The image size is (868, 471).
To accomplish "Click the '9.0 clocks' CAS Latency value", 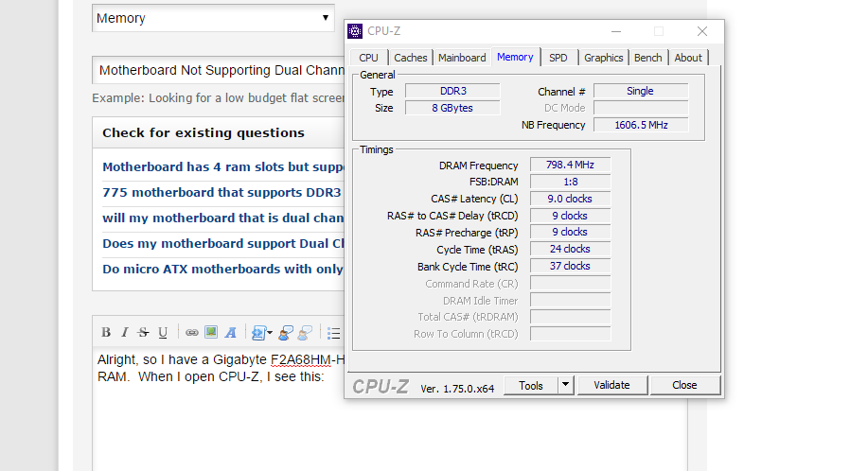I will tap(570, 199).
